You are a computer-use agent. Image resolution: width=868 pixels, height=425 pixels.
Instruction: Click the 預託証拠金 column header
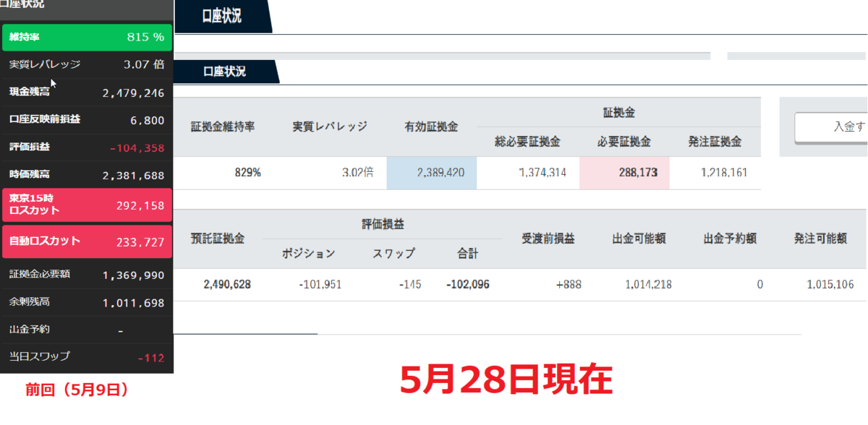(x=217, y=239)
